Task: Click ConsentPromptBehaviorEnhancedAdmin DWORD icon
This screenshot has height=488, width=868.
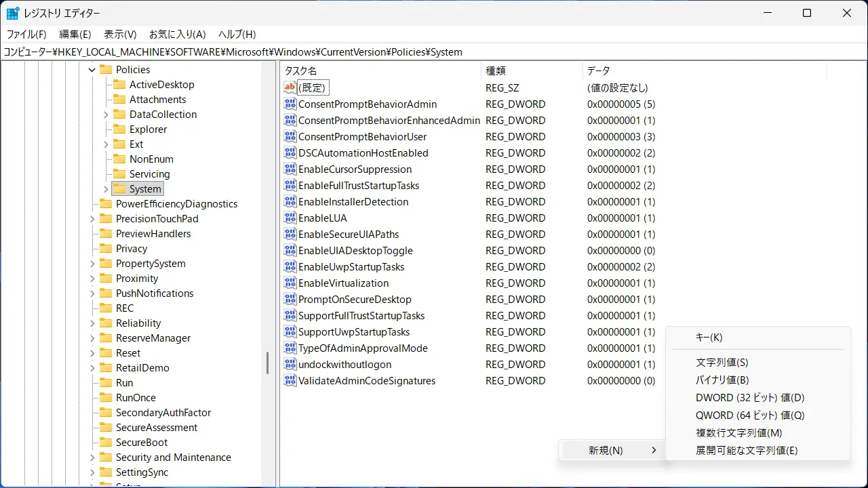Action: 290,120
